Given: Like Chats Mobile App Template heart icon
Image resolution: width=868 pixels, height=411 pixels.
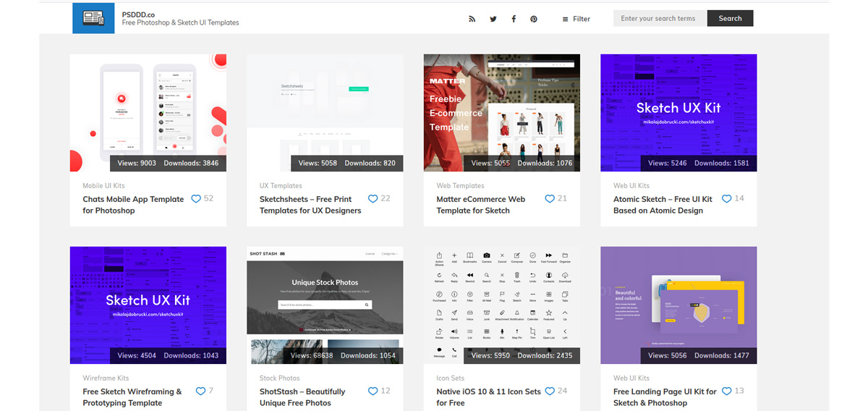Looking at the screenshot, I should (x=196, y=198).
